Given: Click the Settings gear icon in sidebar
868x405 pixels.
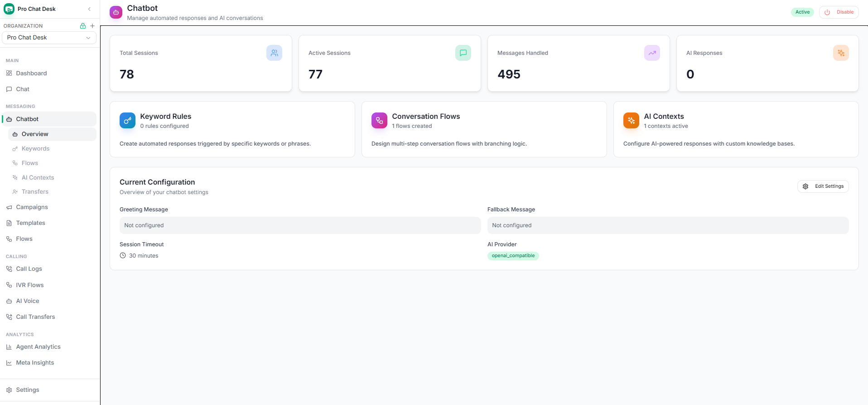Looking at the screenshot, I should (9, 390).
